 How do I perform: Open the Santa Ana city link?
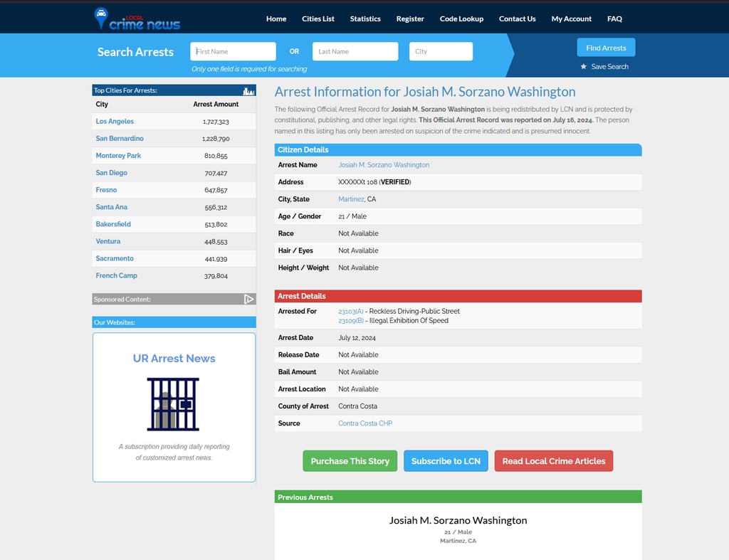pyautogui.click(x=112, y=207)
